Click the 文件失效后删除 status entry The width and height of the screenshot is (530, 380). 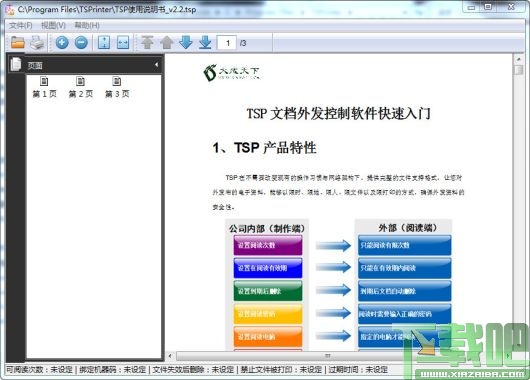point(193,370)
